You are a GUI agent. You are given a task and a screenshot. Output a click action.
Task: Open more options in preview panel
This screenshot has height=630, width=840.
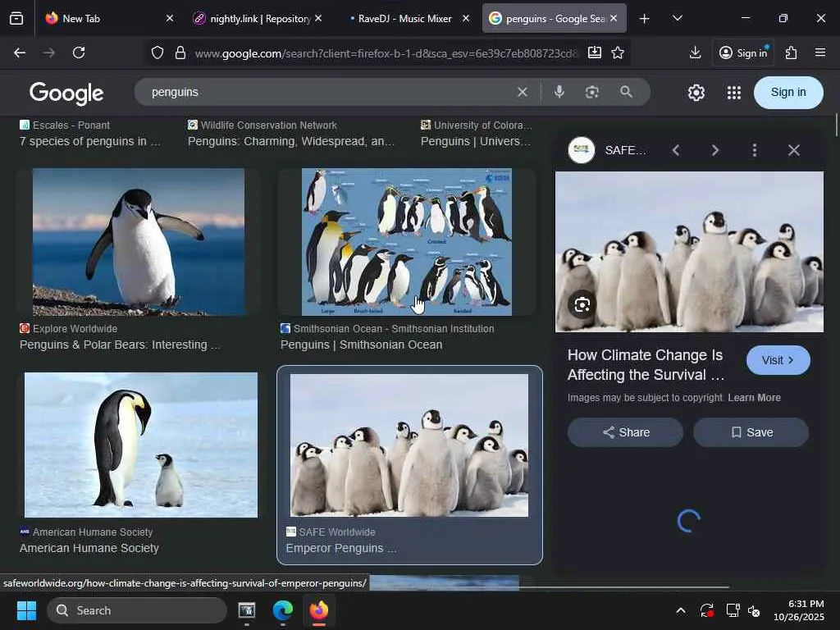754,150
